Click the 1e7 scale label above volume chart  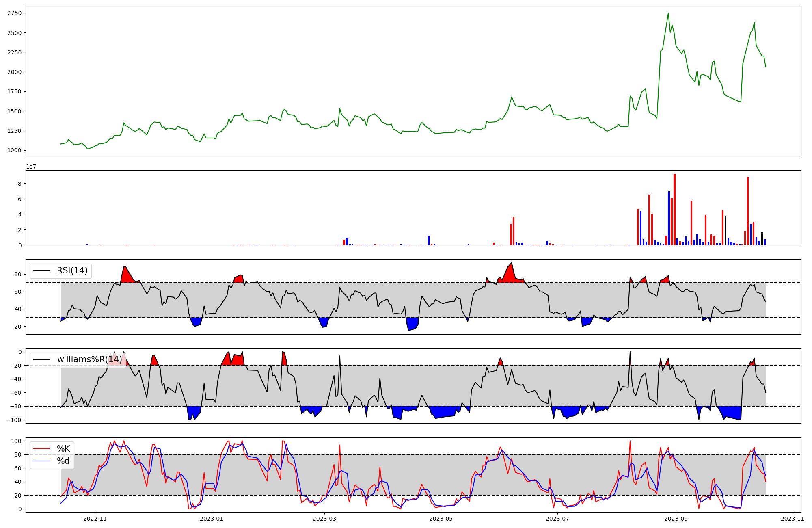(31, 167)
